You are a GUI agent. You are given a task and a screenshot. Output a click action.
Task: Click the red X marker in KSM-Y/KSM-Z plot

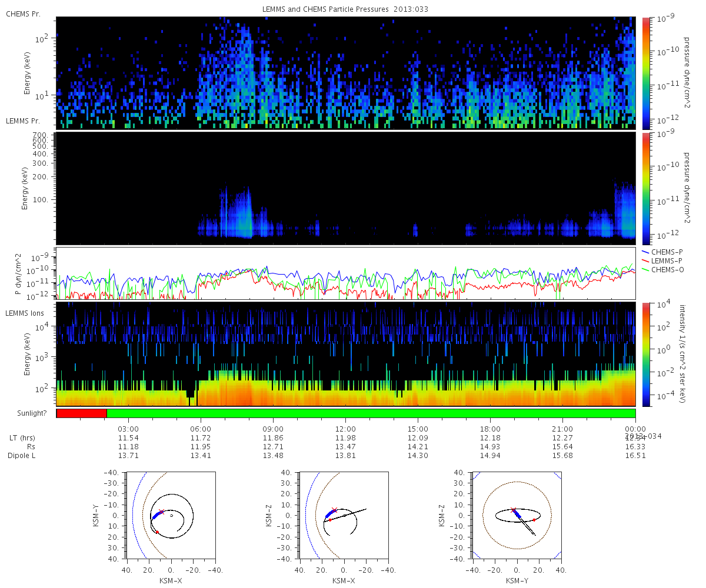pos(513,510)
